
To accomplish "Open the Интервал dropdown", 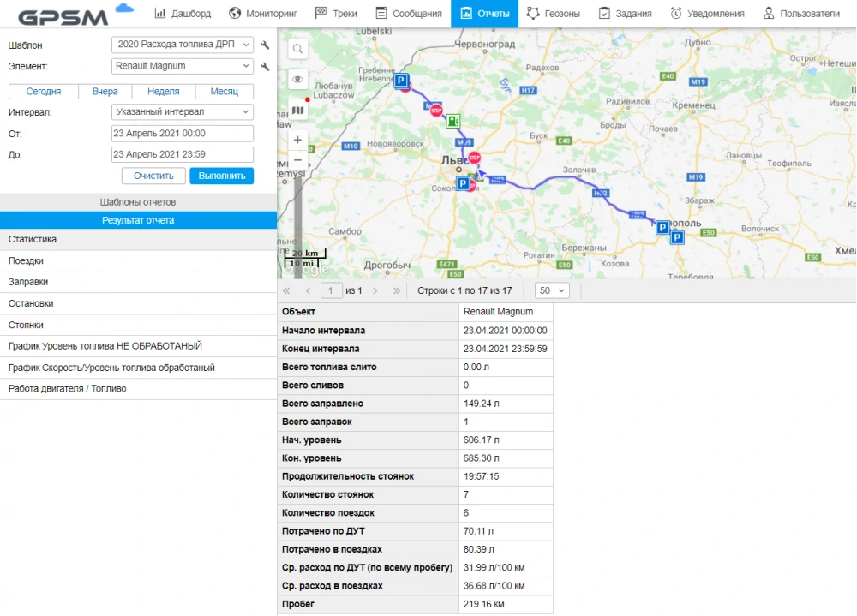I will pos(182,112).
